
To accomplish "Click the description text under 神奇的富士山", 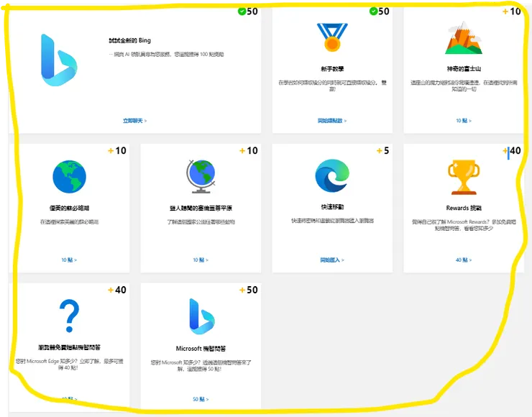I will [464, 86].
